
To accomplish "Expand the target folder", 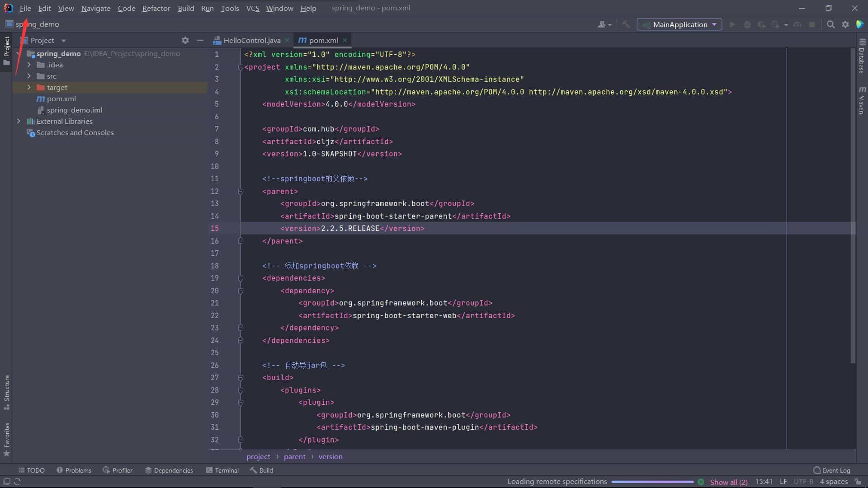I will (29, 87).
